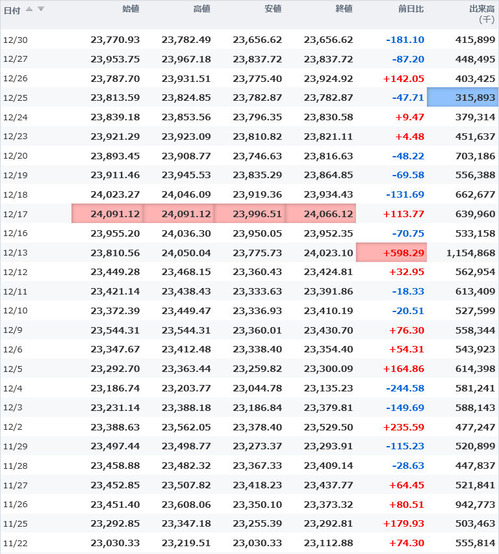Image resolution: width=499 pixels, height=554 pixels.
Task: Select the highlighted close value 24,066.12
Action: pos(321,214)
